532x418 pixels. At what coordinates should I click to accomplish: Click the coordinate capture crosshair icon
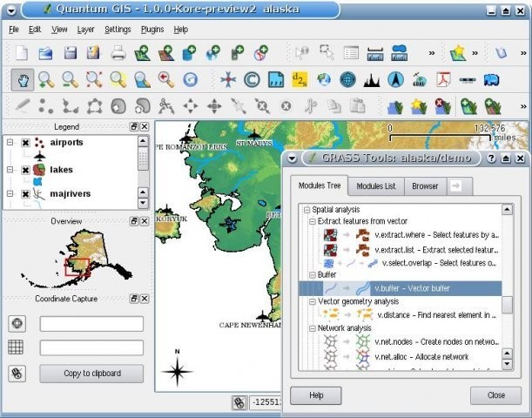[17, 323]
